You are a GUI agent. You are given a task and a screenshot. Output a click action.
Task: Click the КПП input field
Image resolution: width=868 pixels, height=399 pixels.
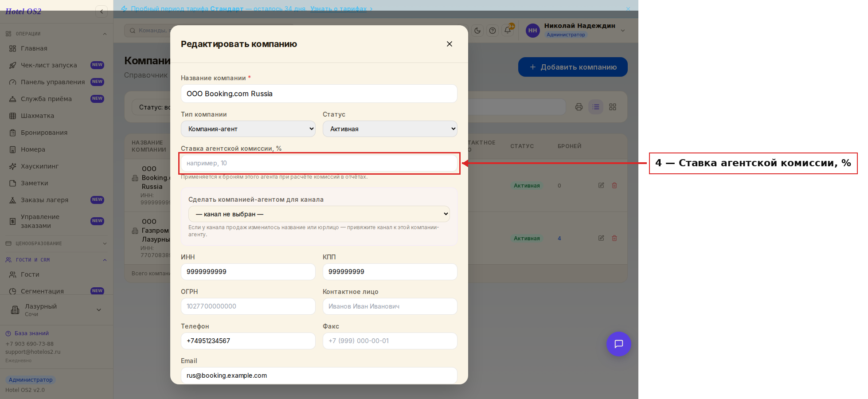pyautogui.click(x=390, y=272)
